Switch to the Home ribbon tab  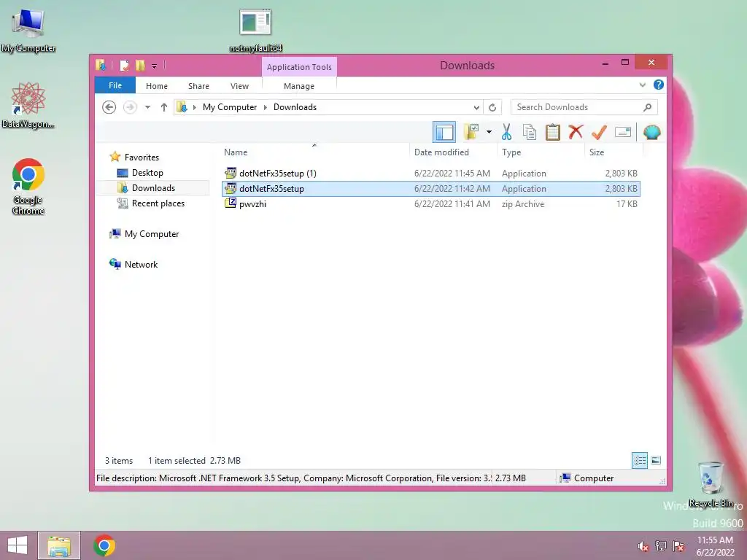pos(157,86)
